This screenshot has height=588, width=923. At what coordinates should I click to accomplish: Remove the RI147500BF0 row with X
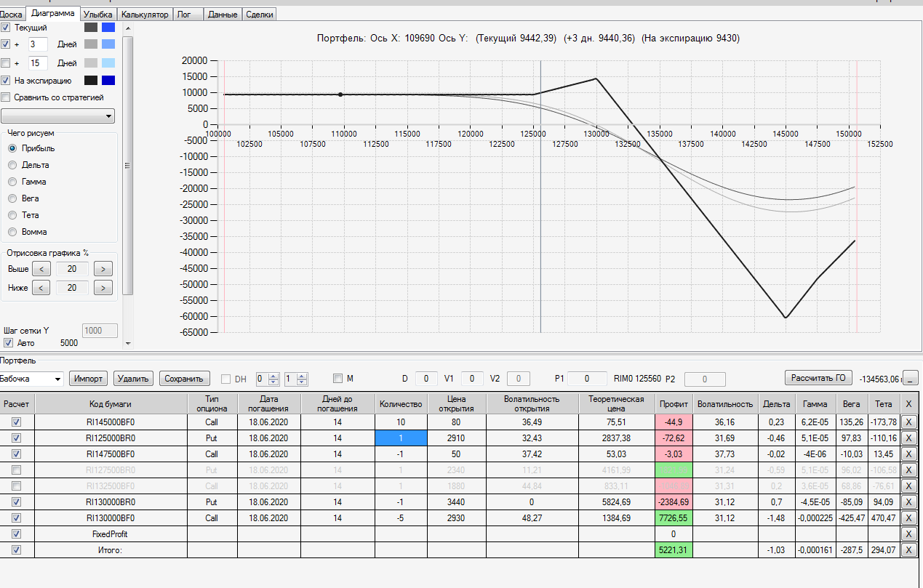click(908, 454)
